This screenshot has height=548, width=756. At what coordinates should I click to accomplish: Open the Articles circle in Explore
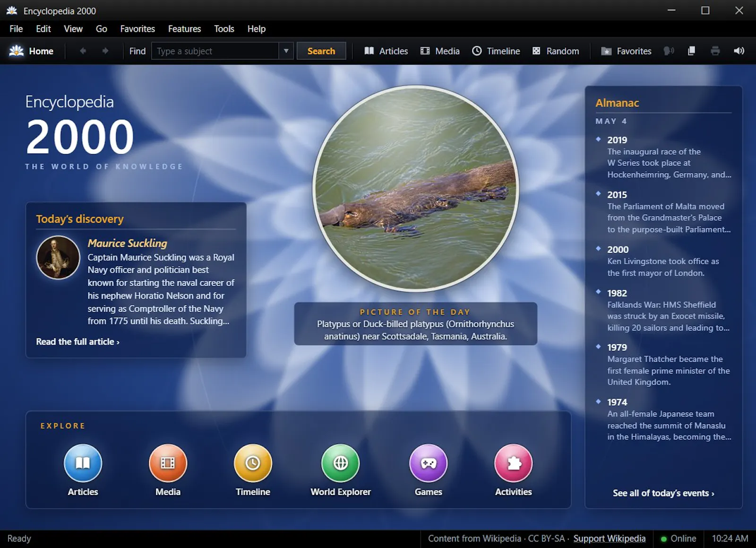(x=83, y=463)
